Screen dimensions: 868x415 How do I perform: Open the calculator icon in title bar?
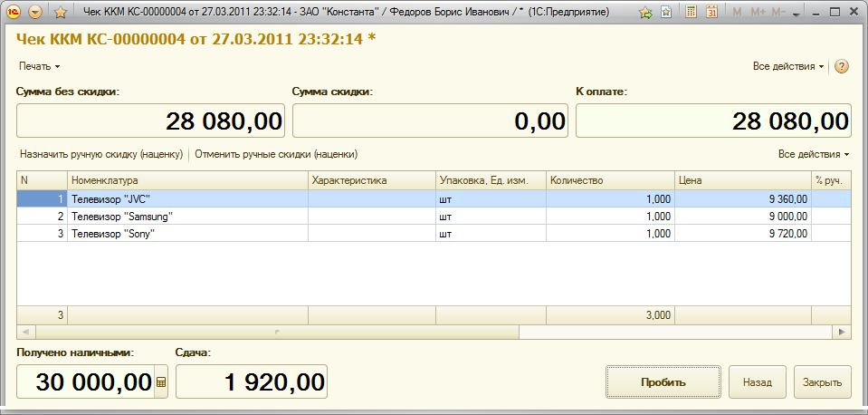pyautogui.click(x=691, y=12)
